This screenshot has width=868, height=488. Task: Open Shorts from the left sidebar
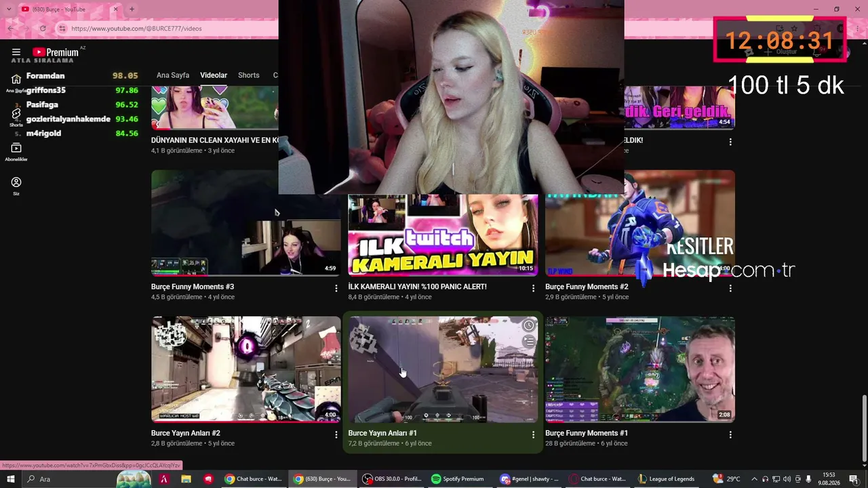tap(16, 116)
